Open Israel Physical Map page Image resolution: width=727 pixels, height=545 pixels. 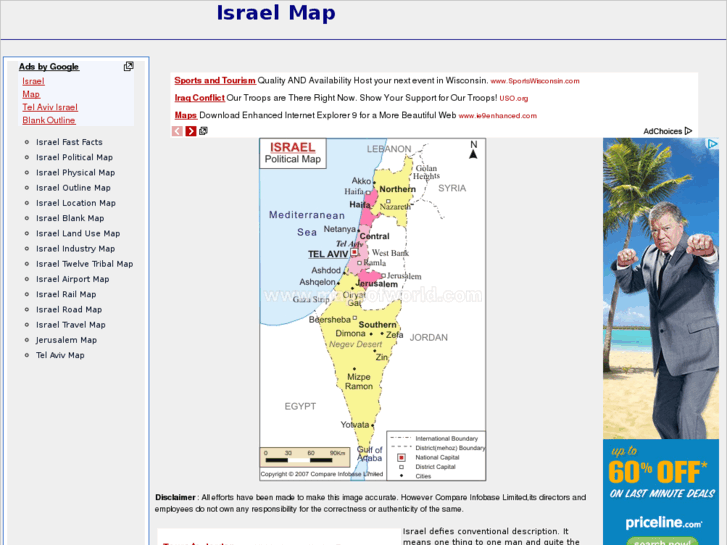tap(76, 173)
